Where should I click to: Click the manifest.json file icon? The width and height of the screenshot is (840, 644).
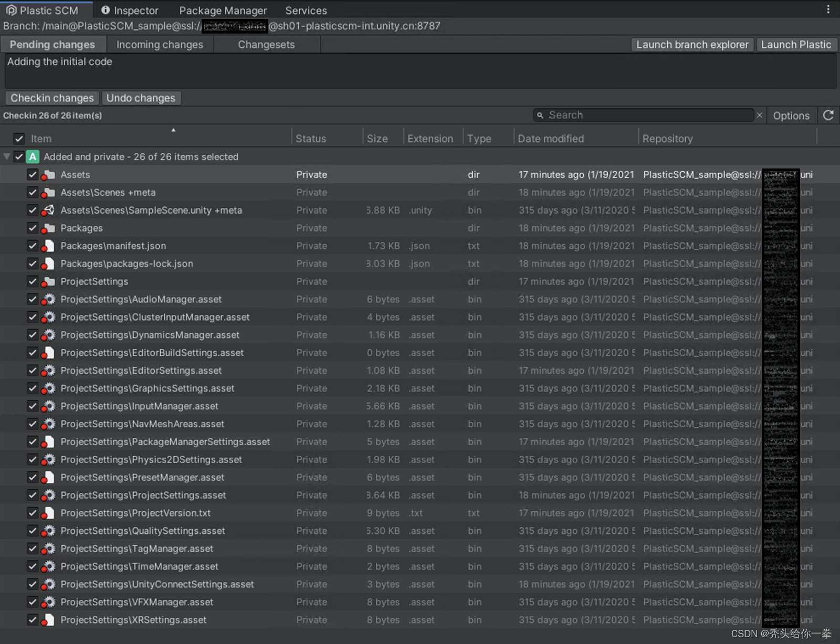[48, 246]
